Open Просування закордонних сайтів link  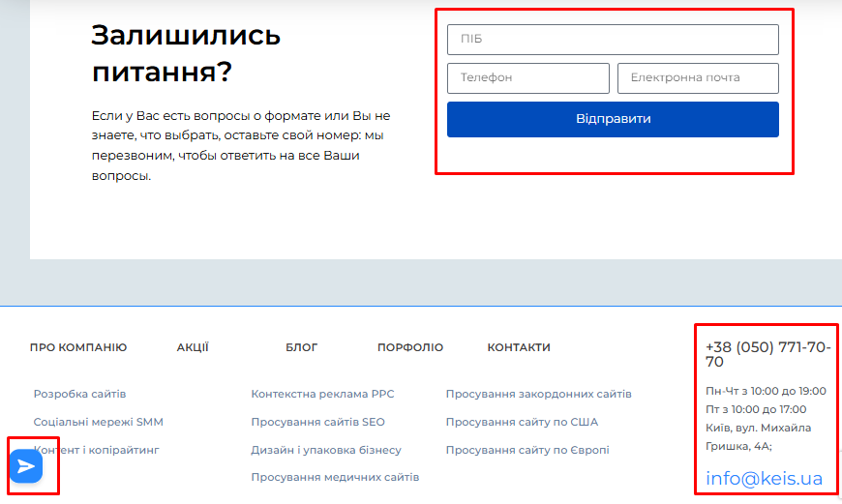click(539, 394)
